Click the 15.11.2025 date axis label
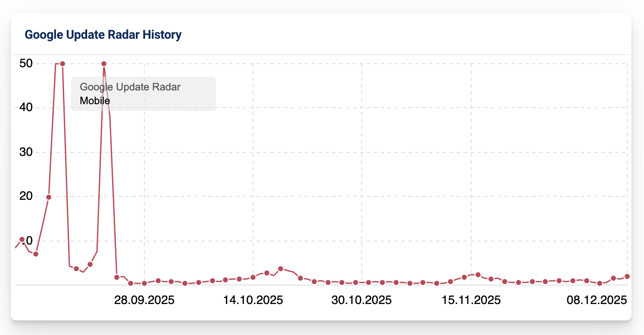644x335 pixels. (471, 300)
